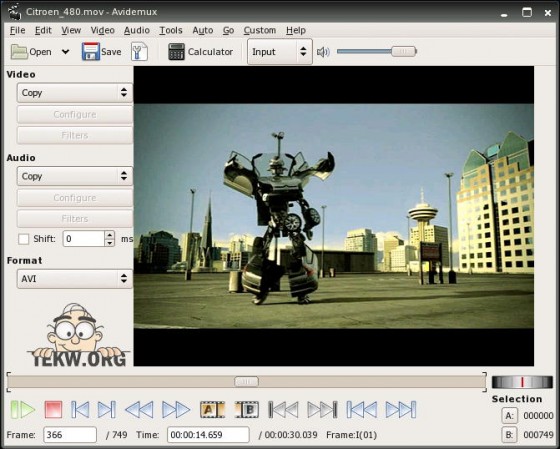
Task: Increase Shift value with up arrow
Action: click(110, 235)
